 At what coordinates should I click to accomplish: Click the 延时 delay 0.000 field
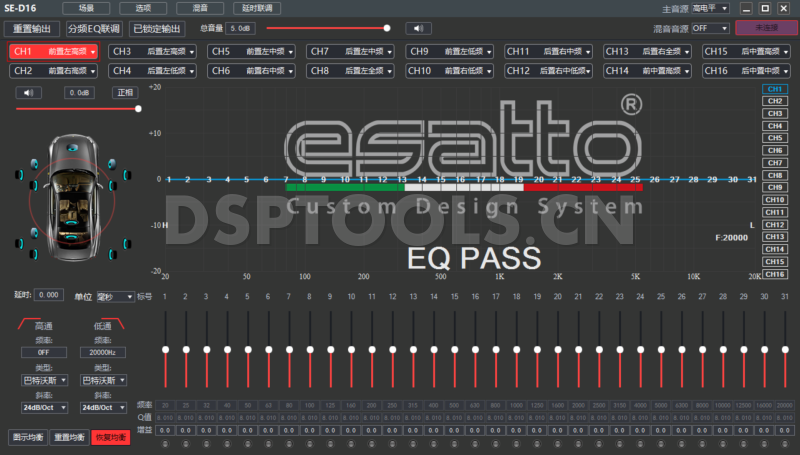[x=48, y=295]
